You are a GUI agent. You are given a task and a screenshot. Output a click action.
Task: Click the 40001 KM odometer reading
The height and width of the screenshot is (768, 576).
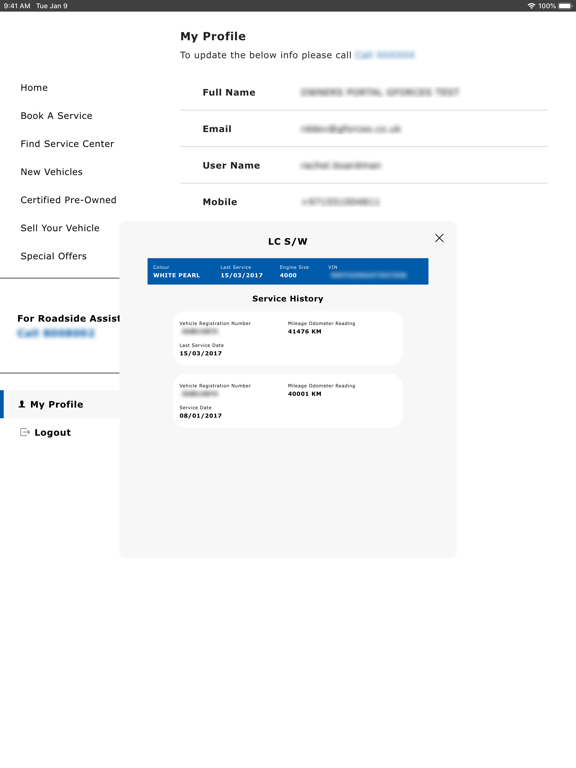click(305, 394)
